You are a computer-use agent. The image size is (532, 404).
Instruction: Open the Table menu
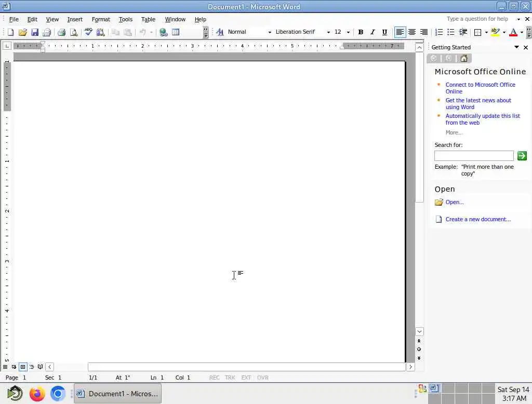148,19
